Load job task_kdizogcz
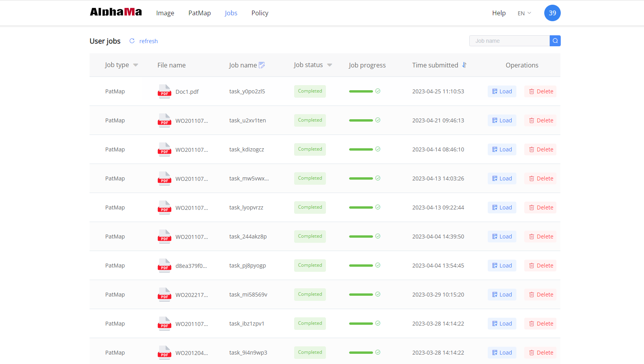This screenshot has height=364, width=644. click(502, 149)
